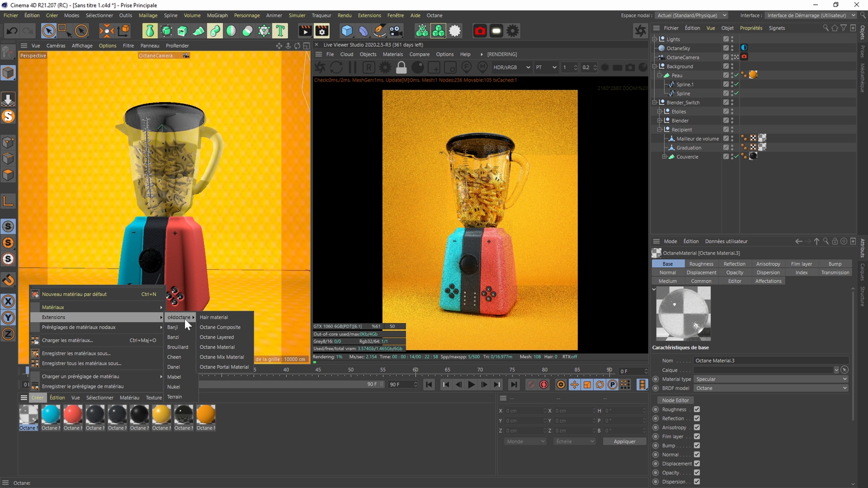This screenshot has height=488, width=868.
Task: Toggle Live Viewer lock resolution icon
Action: click(x=401, y=67)
